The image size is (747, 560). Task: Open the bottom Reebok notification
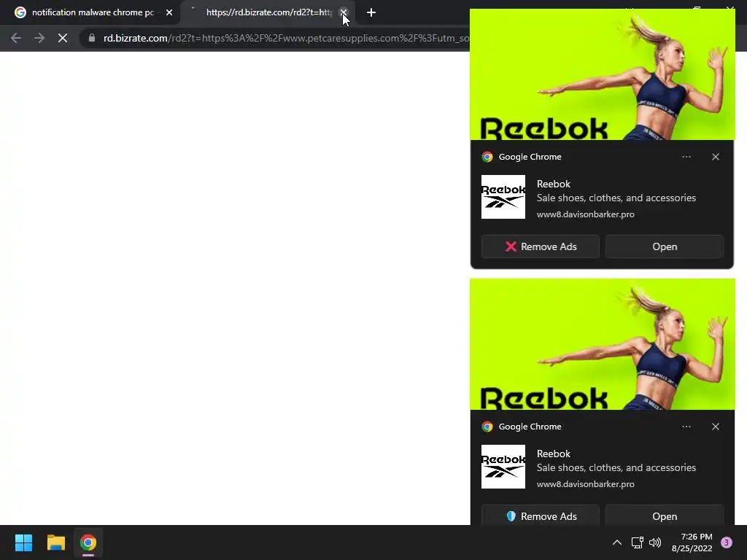pyautogui.click(x=665, y=516)
